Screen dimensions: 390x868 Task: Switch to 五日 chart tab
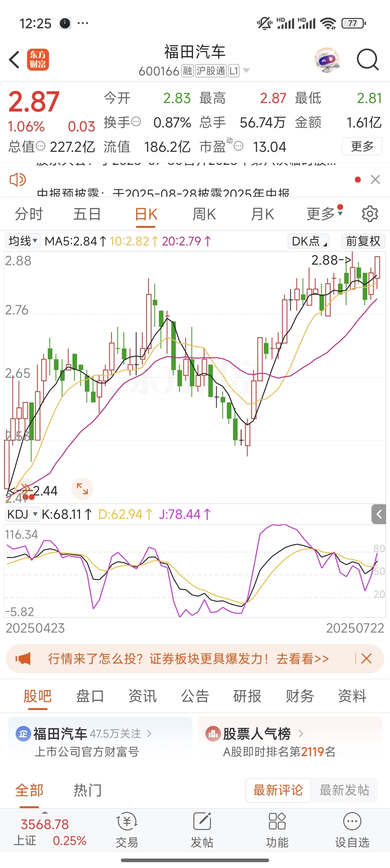(x=87, y=214)
